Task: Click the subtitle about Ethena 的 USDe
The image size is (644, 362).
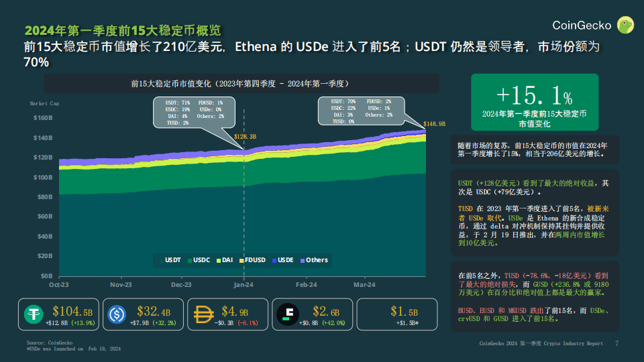Action: pos(312,54)
